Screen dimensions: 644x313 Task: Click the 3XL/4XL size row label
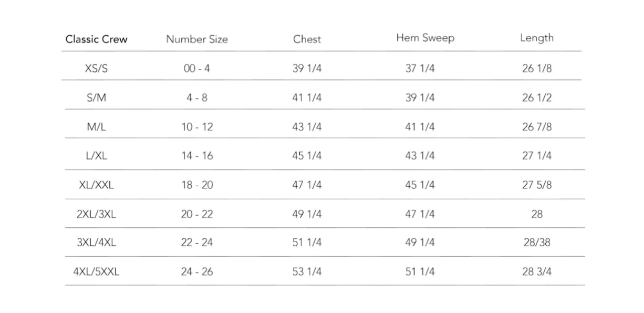click(96, 243)
